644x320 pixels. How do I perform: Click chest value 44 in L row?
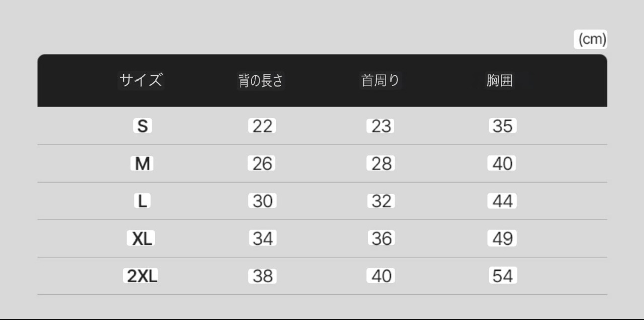502,201
